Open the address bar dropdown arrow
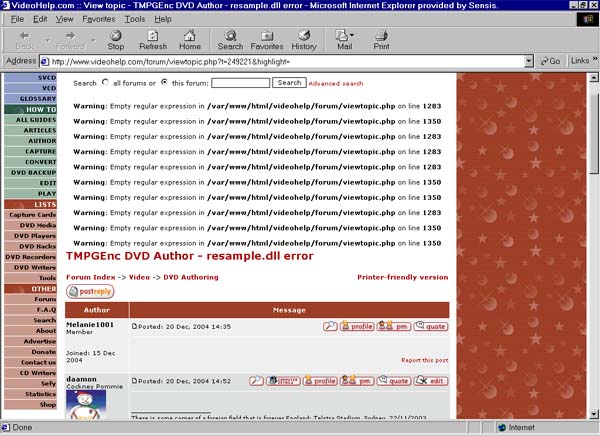Screen dimensions: 600x436 529,61
